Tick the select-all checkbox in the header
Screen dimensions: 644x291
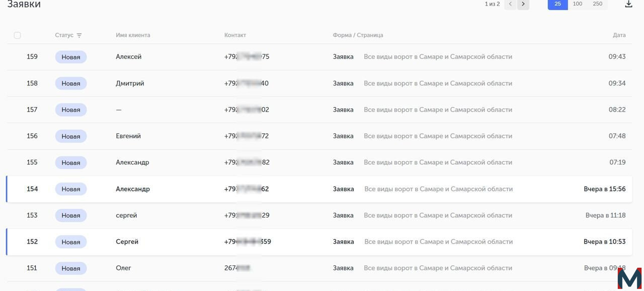pos(17,35)
